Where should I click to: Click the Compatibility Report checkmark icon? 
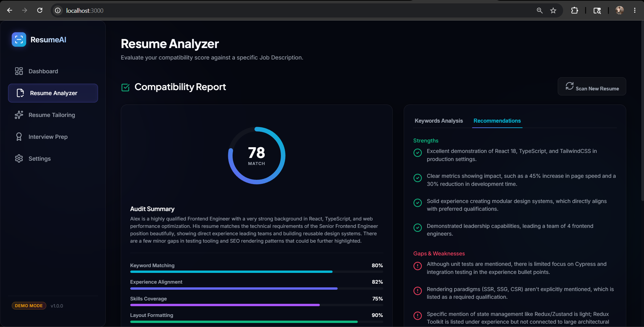point(125,87)
